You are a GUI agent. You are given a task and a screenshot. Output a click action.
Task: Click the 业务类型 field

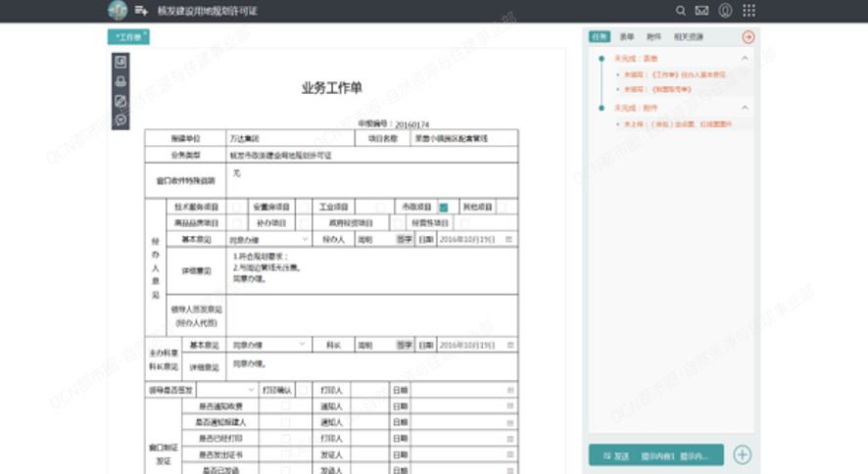372,156
